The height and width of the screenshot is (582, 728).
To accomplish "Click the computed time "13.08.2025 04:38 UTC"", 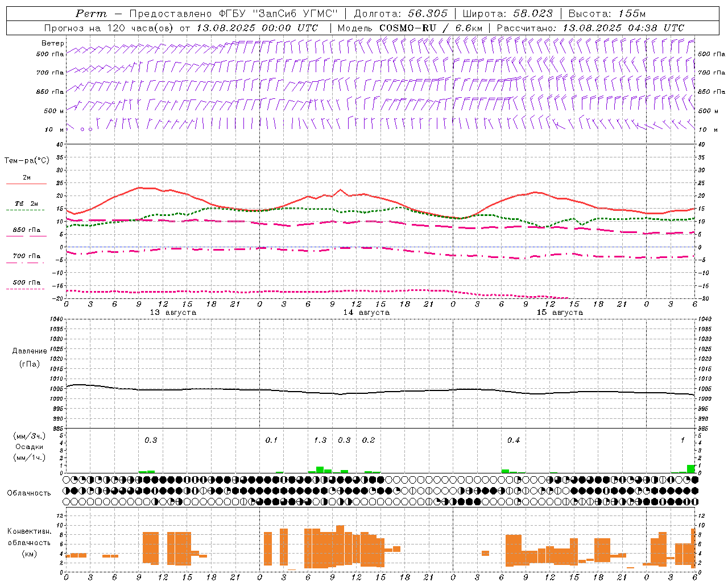I will (623, 28).
